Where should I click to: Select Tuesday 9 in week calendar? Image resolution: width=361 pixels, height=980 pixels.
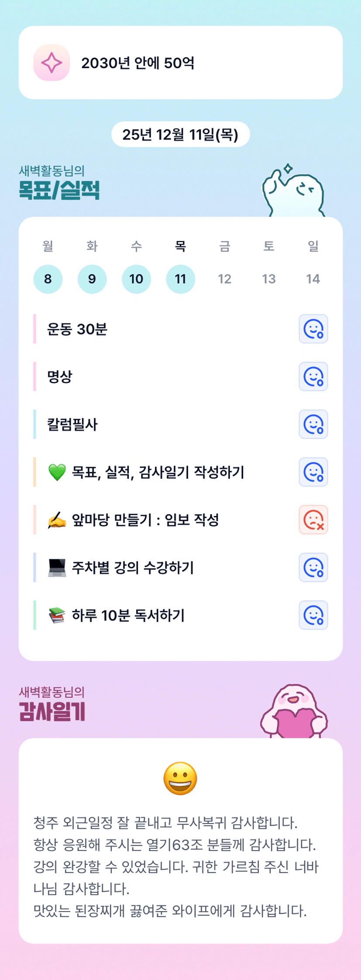tap(92, 279)
